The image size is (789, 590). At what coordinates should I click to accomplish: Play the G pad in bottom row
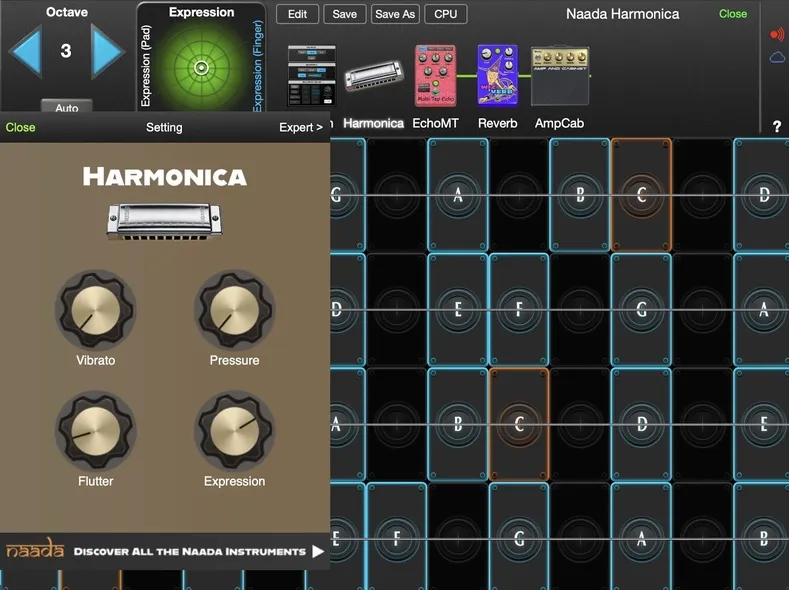519,537
